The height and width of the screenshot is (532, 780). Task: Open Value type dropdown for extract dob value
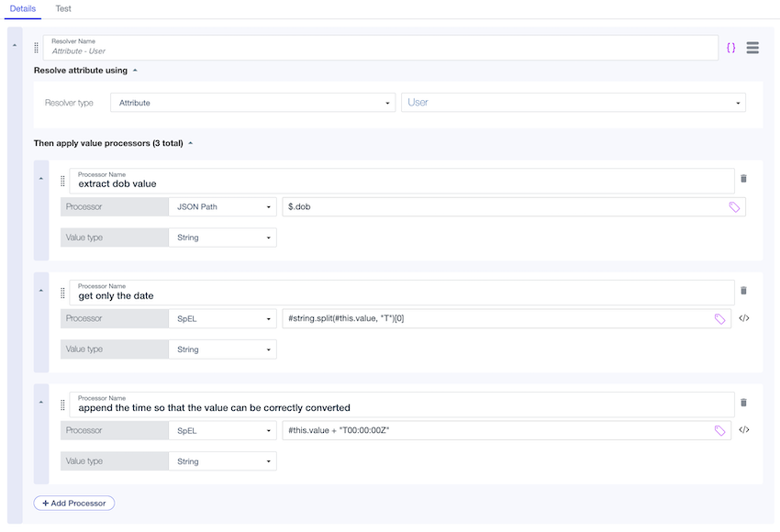pos(222,238)
